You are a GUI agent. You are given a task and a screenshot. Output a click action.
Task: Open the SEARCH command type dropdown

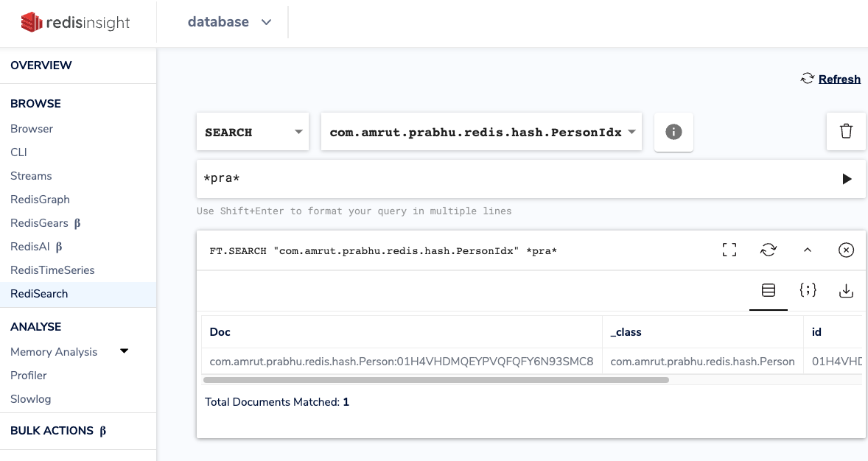click(253, 132)
